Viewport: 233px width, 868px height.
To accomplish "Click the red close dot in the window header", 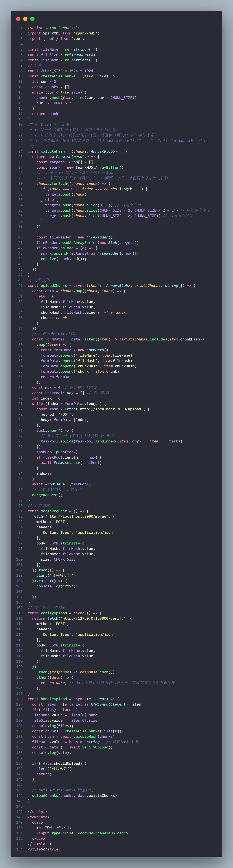I will (18, 19).
